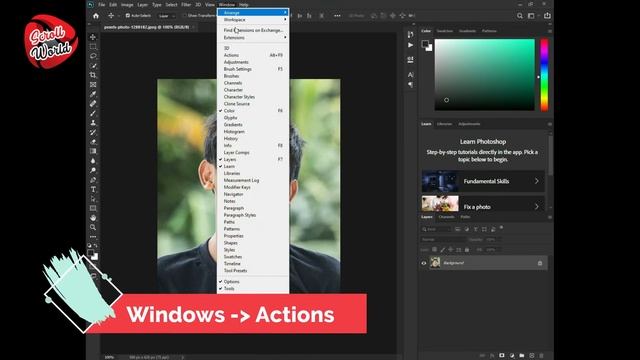Click the Home icon in options bar

(x=96, y=16)
